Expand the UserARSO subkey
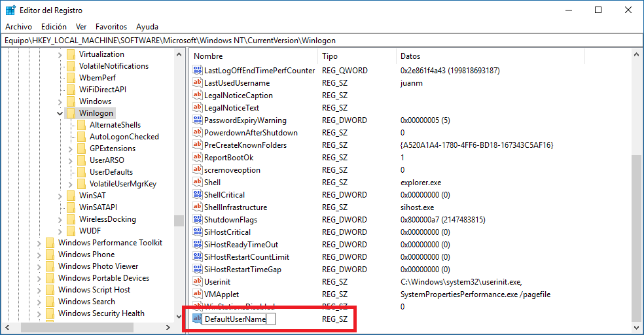Screen dimensions: 644x335 (x=71, y=160)
